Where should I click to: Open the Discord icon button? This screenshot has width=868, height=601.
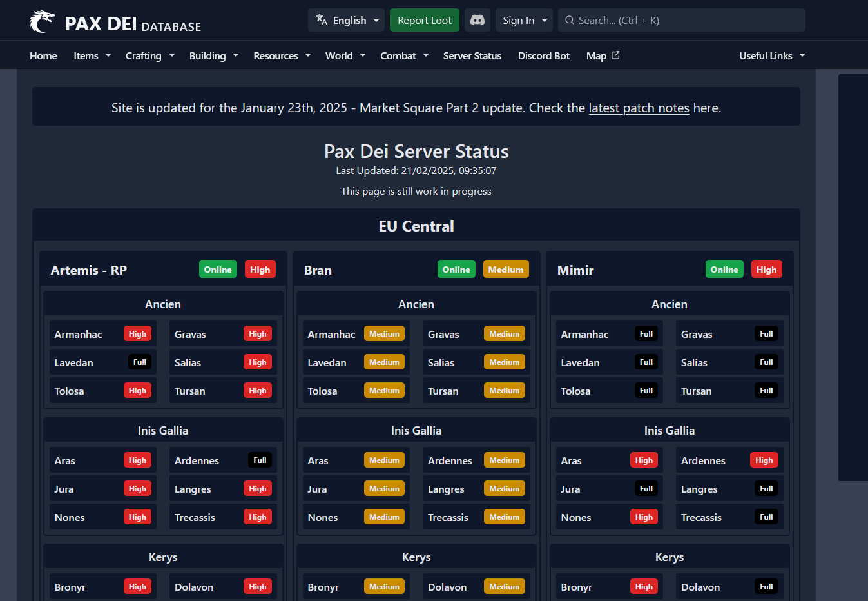[477, 20]
